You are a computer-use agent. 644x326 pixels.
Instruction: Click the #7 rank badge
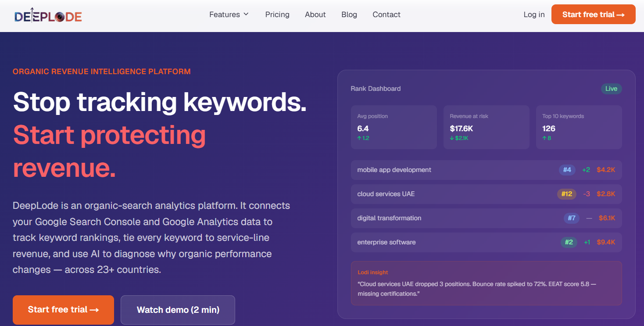click(571, 218)
